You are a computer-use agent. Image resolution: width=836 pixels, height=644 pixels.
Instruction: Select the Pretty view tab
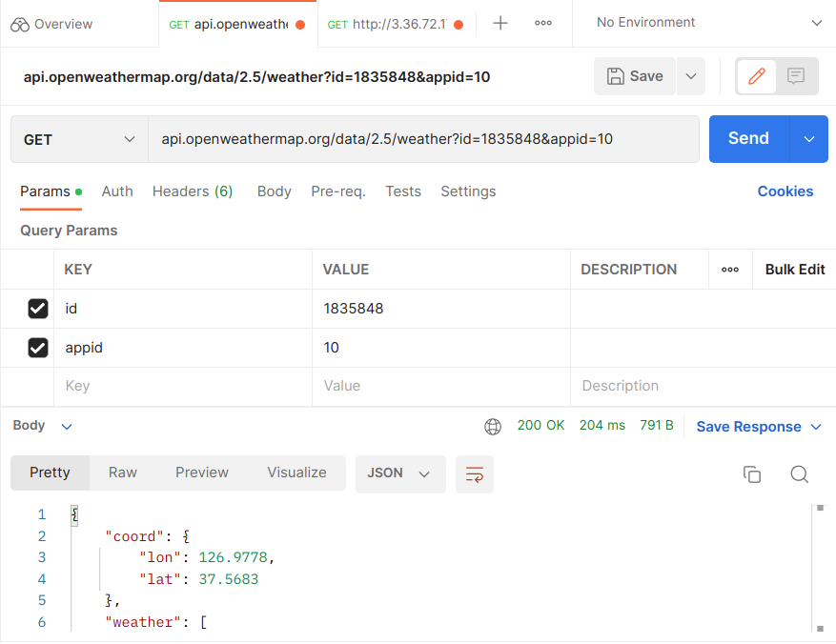(51, 473)
